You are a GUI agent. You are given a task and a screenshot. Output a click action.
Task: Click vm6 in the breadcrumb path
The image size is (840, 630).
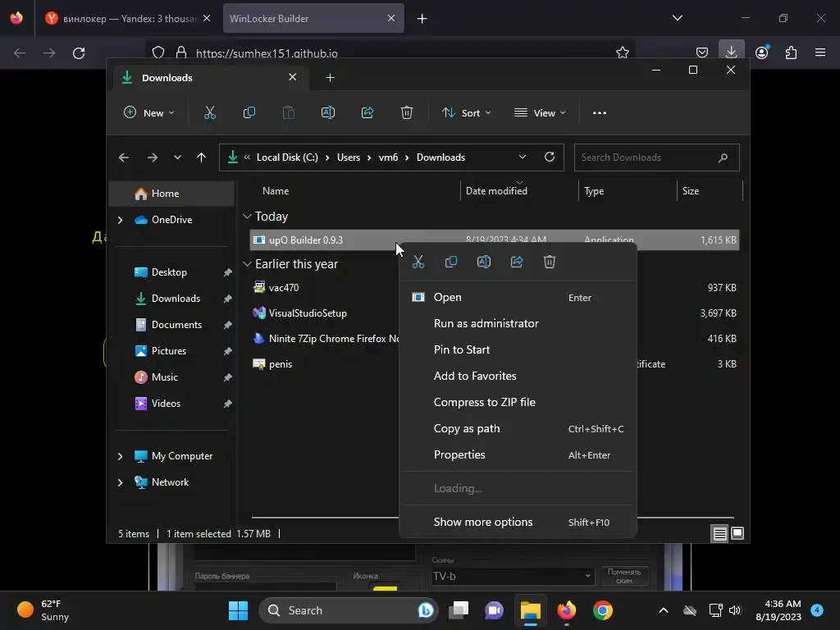[388, 157]
